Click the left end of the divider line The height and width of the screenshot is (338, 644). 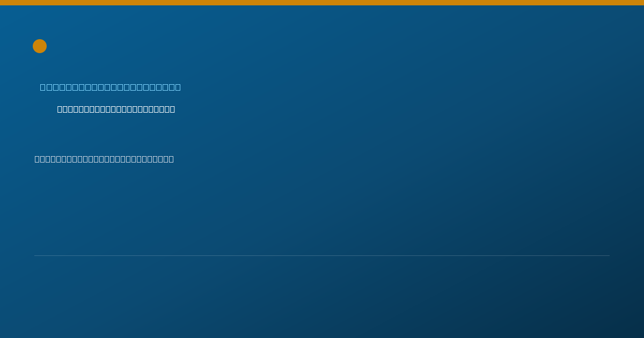pos(35,255)
